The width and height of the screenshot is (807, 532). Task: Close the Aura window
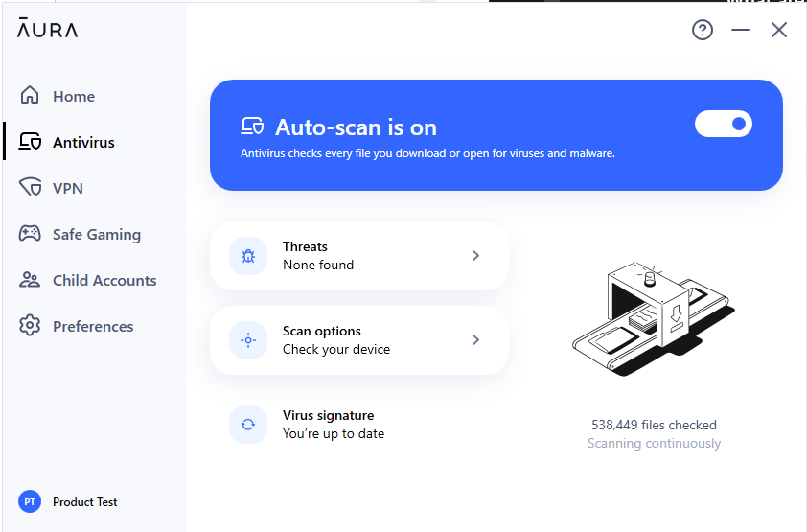coord(779,30)
